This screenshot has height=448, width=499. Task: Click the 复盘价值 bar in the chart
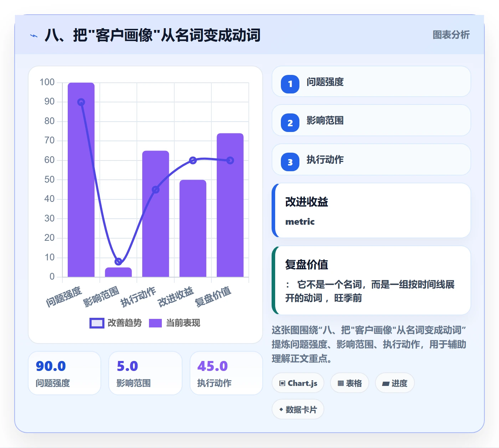coord(230,205)
